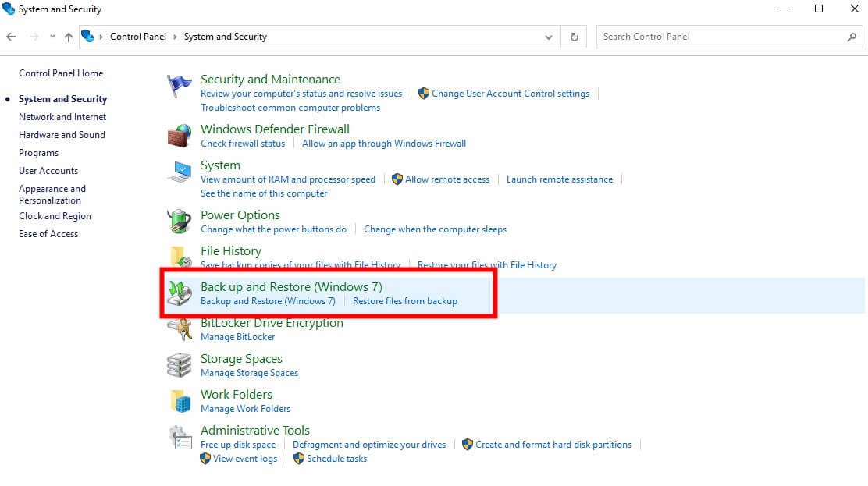Click View event logs
868x486 pixels.
(245, 459)
